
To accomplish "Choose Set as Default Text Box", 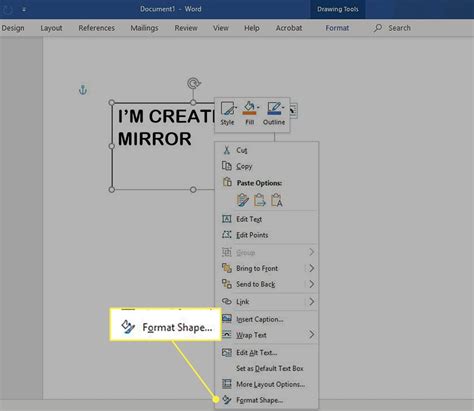I will pos(267,368).
